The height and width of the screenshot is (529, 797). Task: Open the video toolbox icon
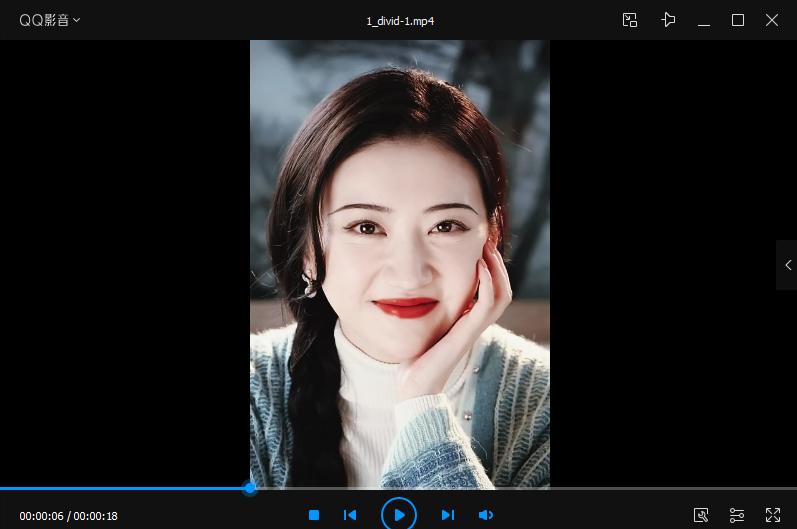pyautogui.click(x=702, y=515)
